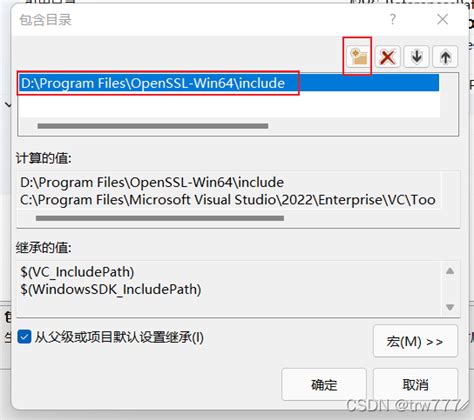Select $(VC_IncludePath) inherited value
Screen dimensions: 474x420
(x=77, y=272)
